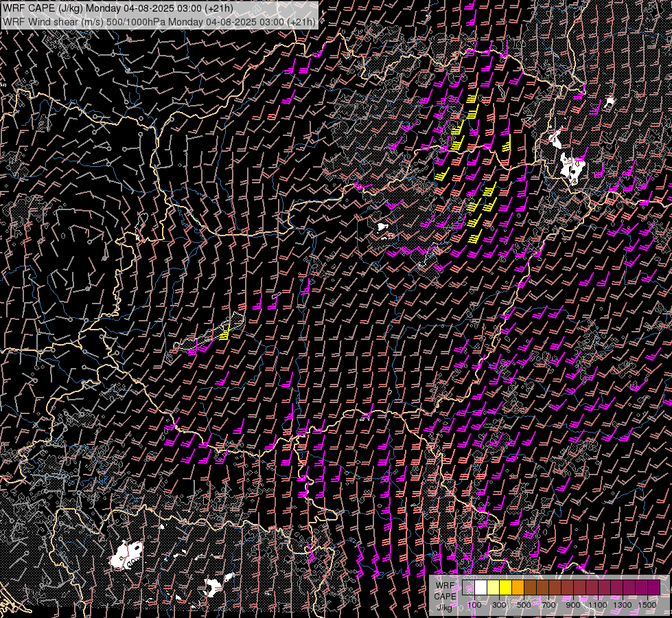Select the transparent first legend swatch

pos(468,588)
